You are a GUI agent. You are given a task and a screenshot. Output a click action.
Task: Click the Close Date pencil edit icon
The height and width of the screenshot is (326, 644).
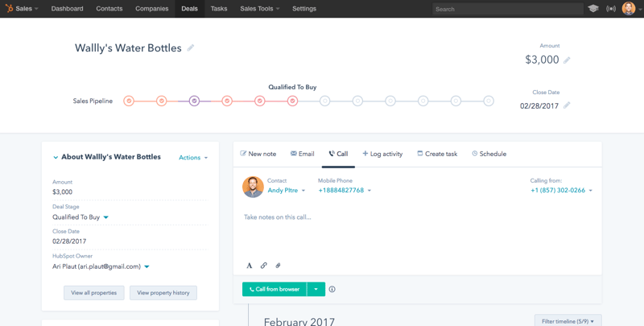[567, 105]
